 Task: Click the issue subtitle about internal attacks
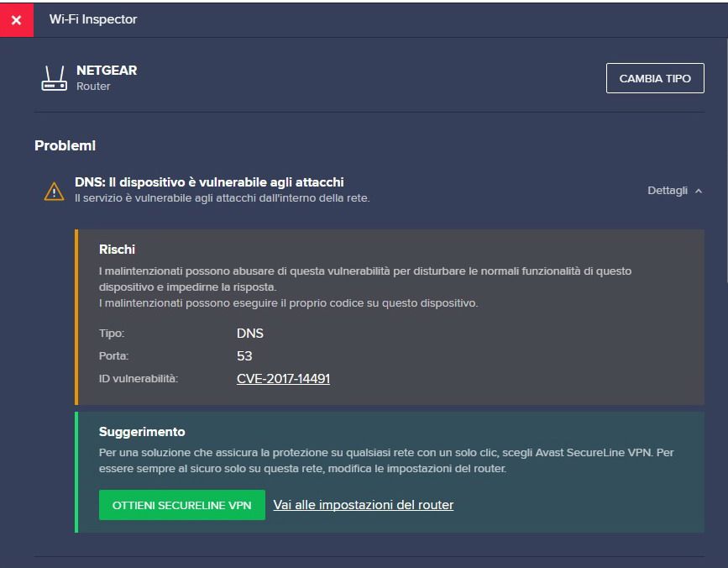coord(223,198)
